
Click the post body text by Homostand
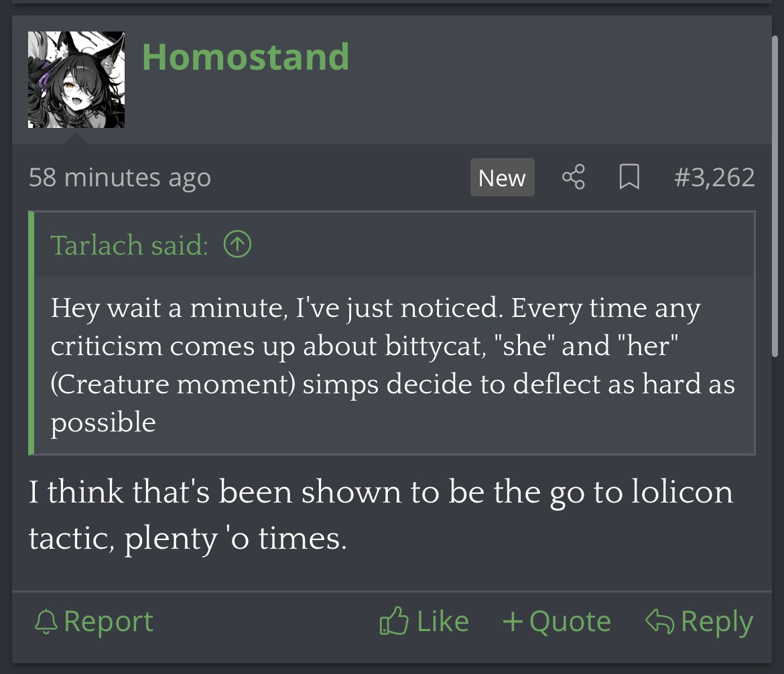[x=381, y=515]
